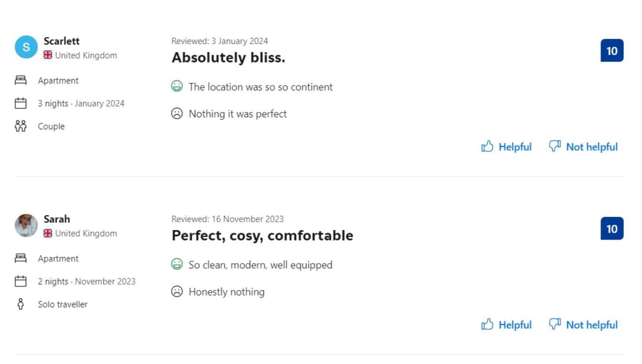Click green smiley by 'The location was so'

177,86
